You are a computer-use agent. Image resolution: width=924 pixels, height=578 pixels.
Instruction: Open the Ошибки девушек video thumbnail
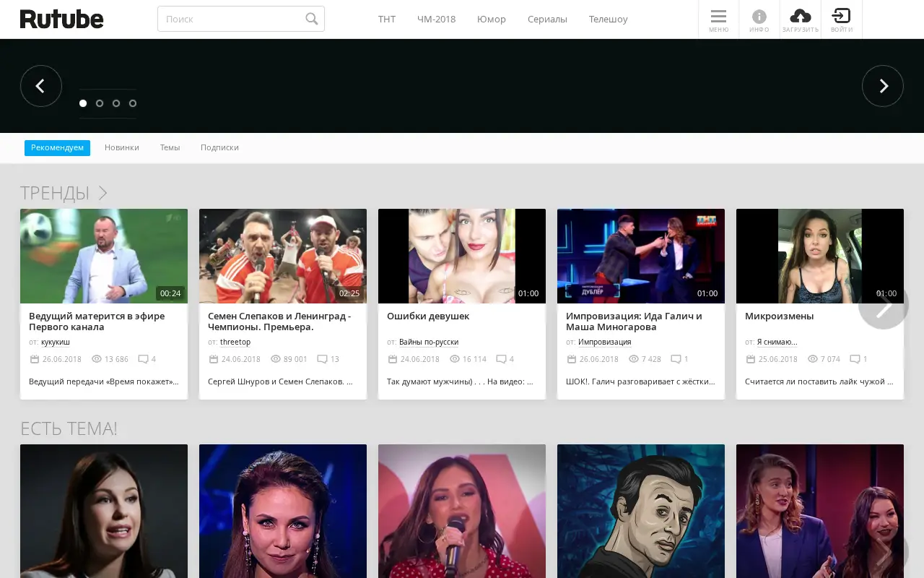(x=462, y=256)
